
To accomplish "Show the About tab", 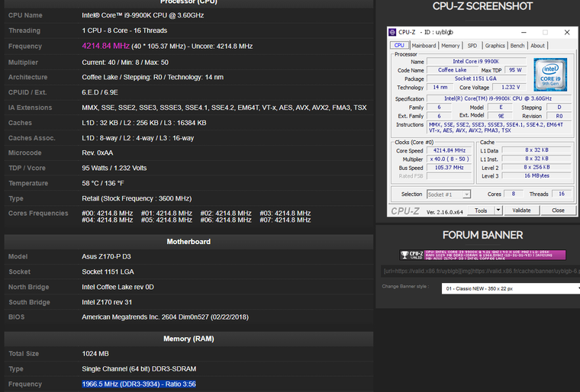I will (537, 46).
